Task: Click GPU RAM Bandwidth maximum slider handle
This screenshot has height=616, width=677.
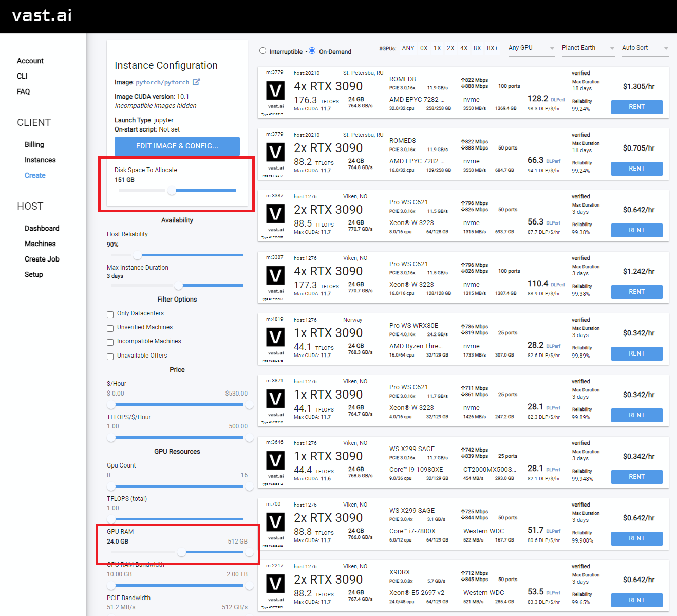Action: pyautogui.click(x=249, y=586)
